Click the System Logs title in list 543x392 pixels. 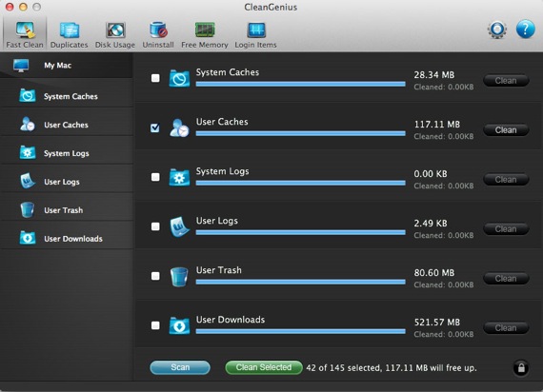[223, 171]
